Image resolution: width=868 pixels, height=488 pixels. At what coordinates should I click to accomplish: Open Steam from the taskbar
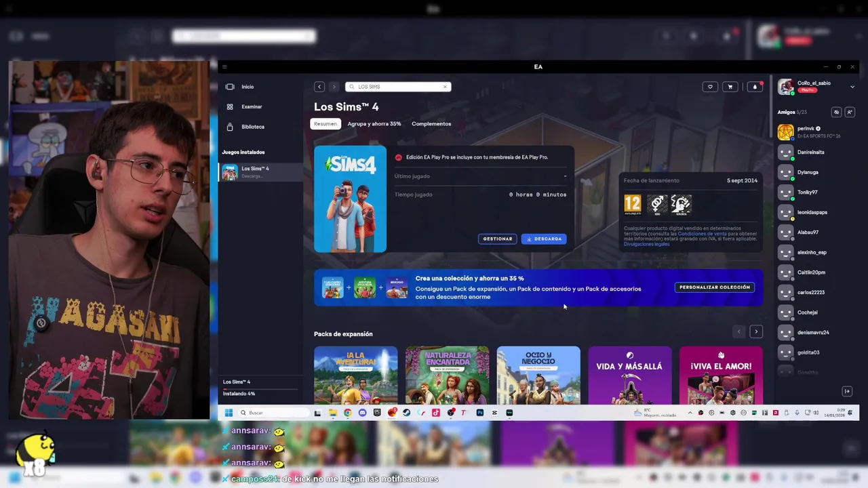pos(406,413)
